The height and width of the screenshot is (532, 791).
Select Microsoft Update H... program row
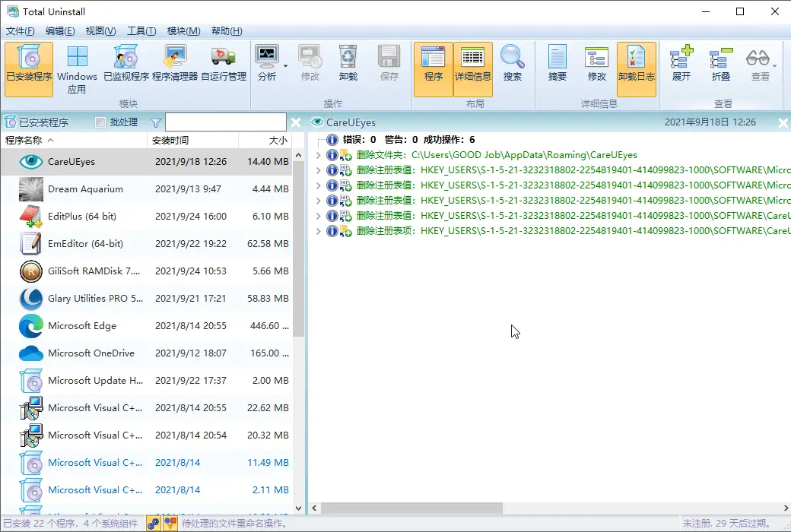coord(146,380)
